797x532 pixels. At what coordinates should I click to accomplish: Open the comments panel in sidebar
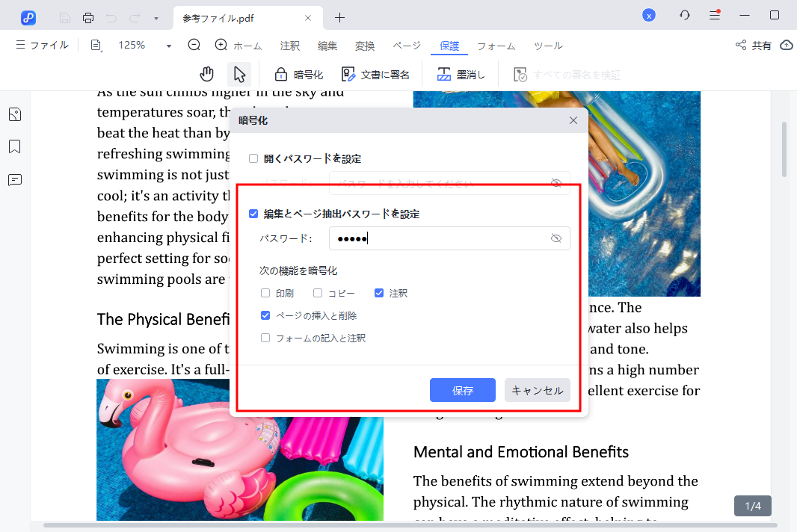click(15, 179)
